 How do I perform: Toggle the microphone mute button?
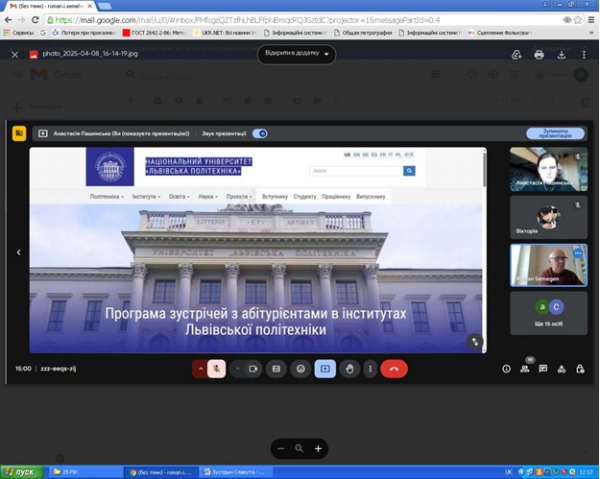pos(216,369)
